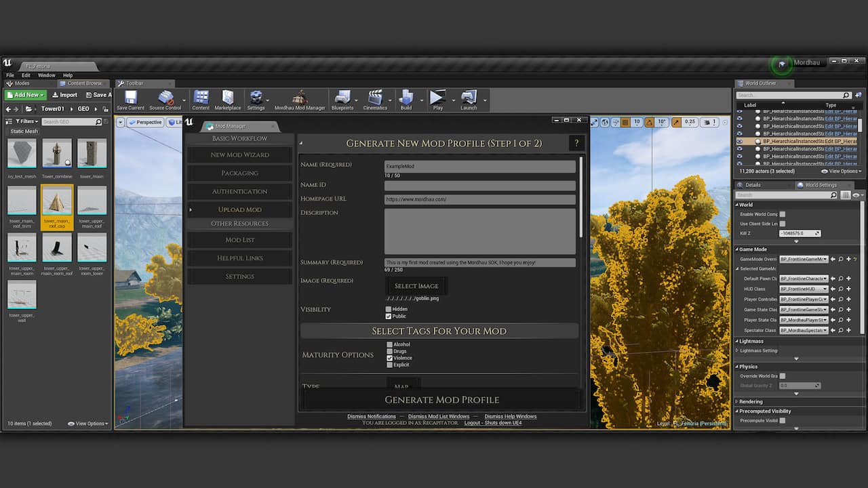Open the Window menu

47,75
